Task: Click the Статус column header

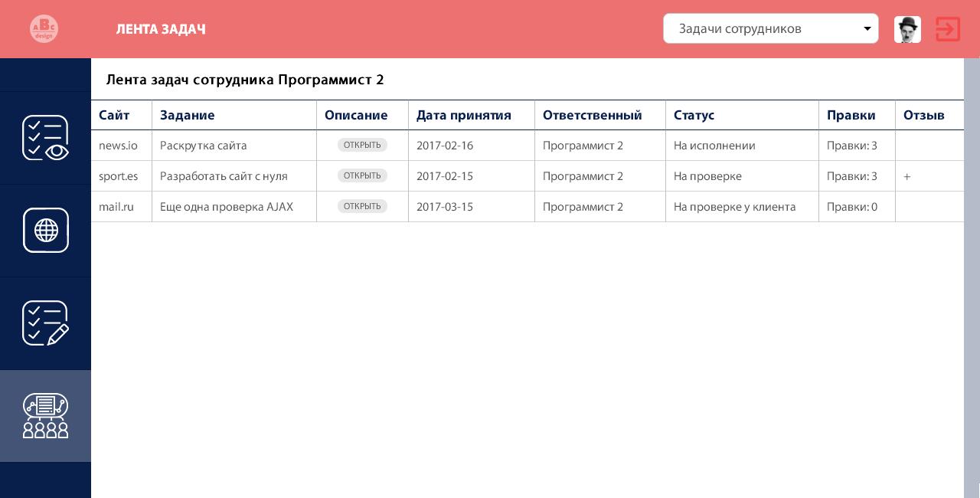Action: coord(694,115)
